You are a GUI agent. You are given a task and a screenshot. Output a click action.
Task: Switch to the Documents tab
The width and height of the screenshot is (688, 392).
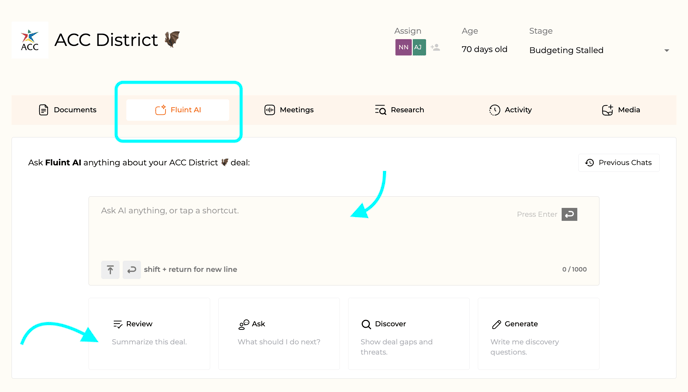(x=68, y=110)
